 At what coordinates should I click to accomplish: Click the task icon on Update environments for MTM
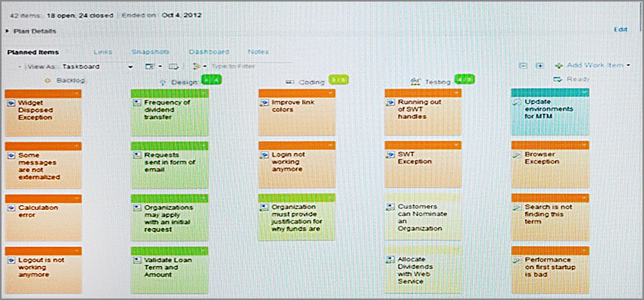(517, 102)
